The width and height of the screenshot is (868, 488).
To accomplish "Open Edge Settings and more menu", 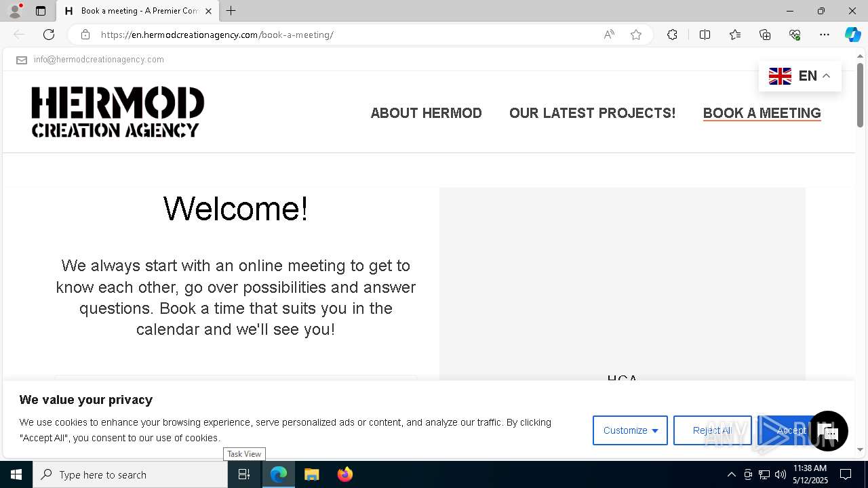I will [825, 35].
